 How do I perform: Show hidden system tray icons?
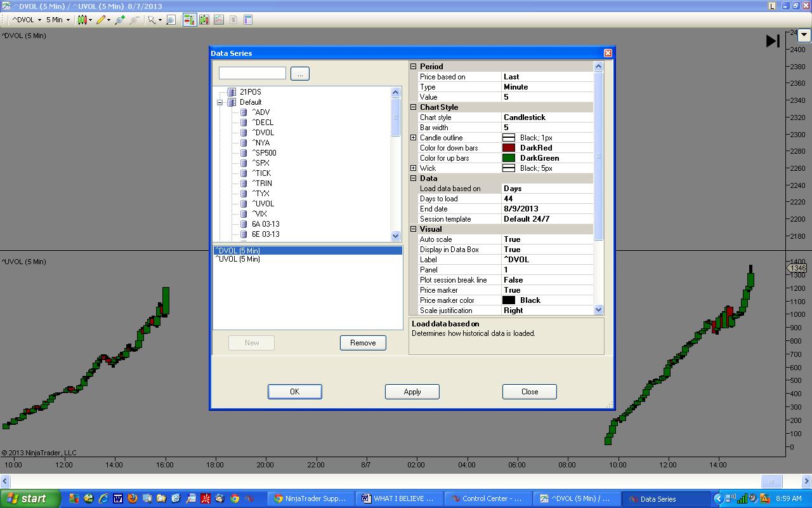[718, 498]
